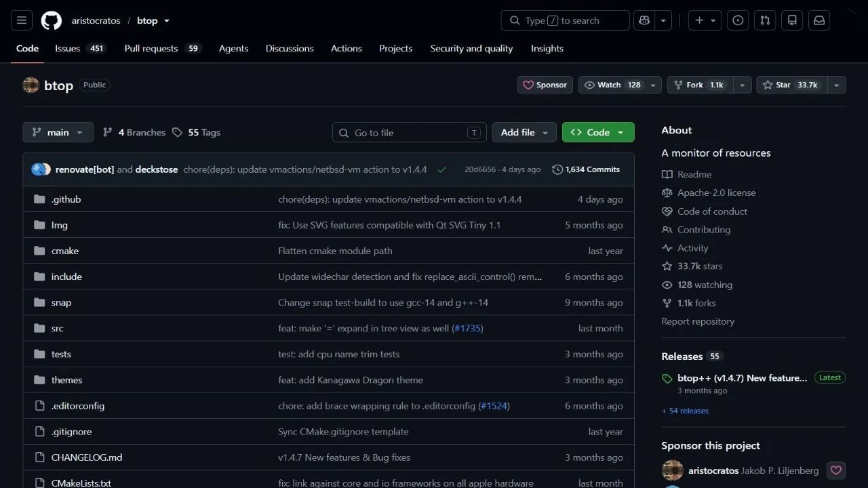Switch to the Issues tab
This screenshot has width=868, height=488.
[81, 48]
